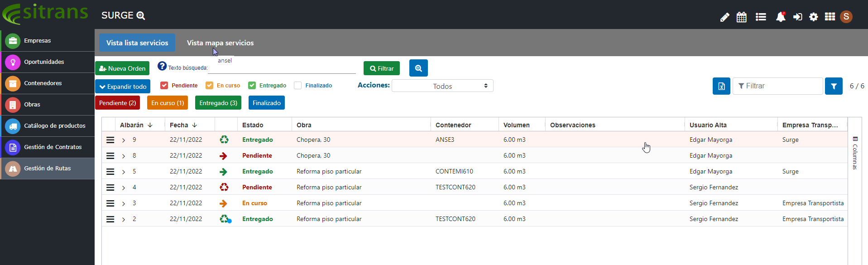868x265 pixels.
Task: Open the calendar icon in top bar
Action: 741,17
